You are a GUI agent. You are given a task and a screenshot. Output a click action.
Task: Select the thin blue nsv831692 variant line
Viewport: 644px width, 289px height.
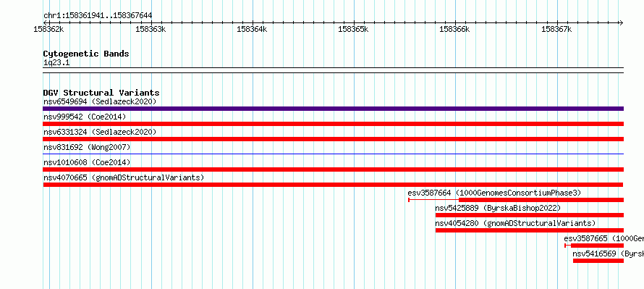pos(333,154)
